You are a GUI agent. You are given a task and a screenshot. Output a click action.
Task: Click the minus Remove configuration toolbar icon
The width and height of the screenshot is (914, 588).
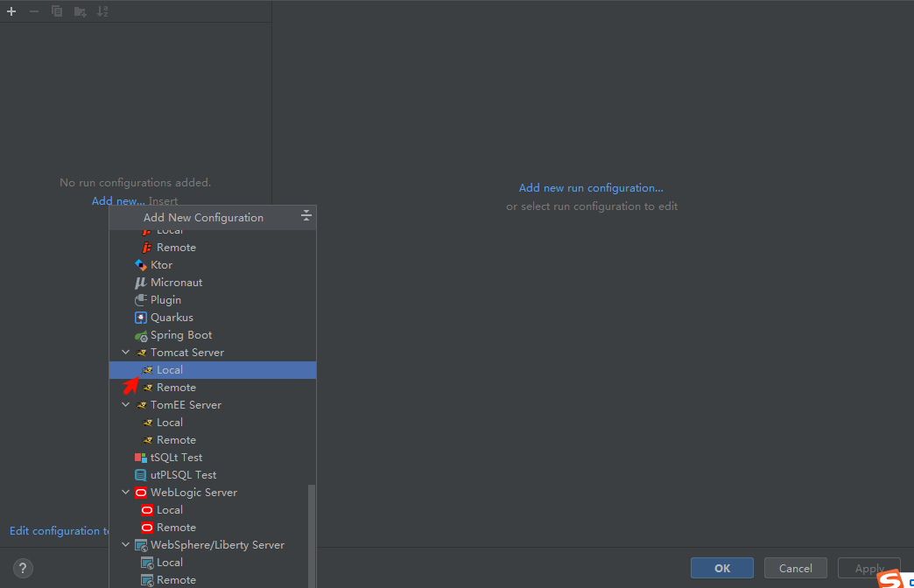[x=34, y=11]
